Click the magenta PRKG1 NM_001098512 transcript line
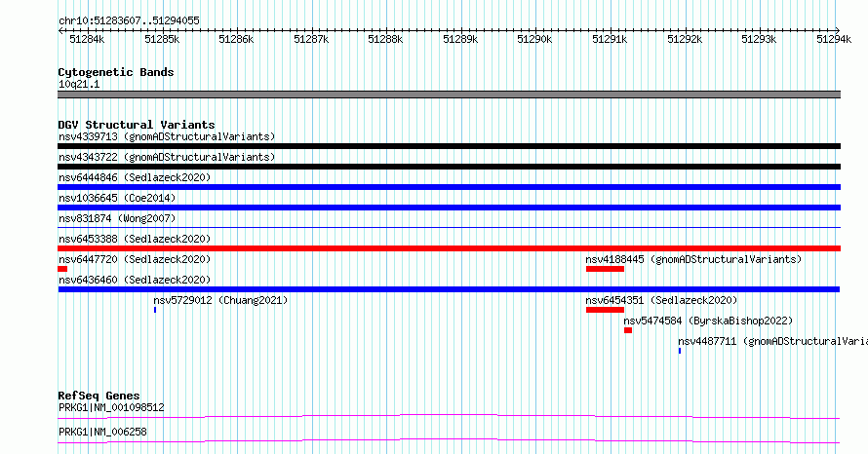This screenshot has height=454, width=868. click(449, 416)
